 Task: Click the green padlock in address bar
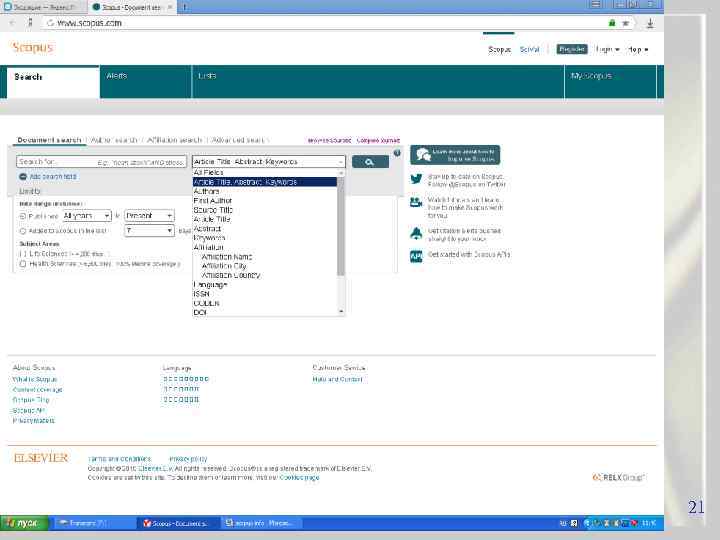tap(612, 23)
